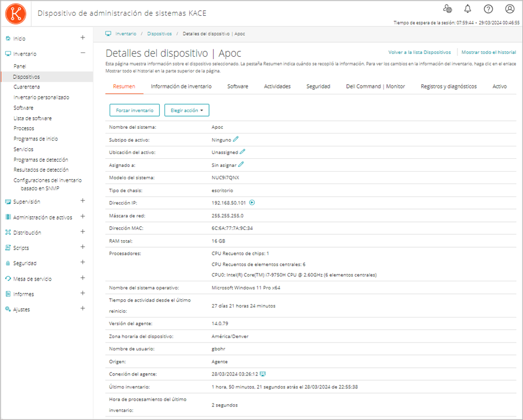Open the notifications bell
This screenshot has height=420, width=523.
click(467, 9)
